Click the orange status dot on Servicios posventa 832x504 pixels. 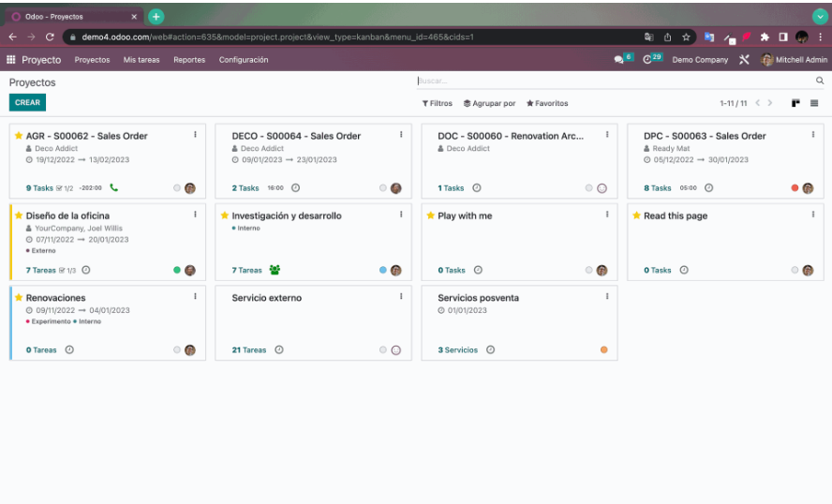click(x=603, y=349)
